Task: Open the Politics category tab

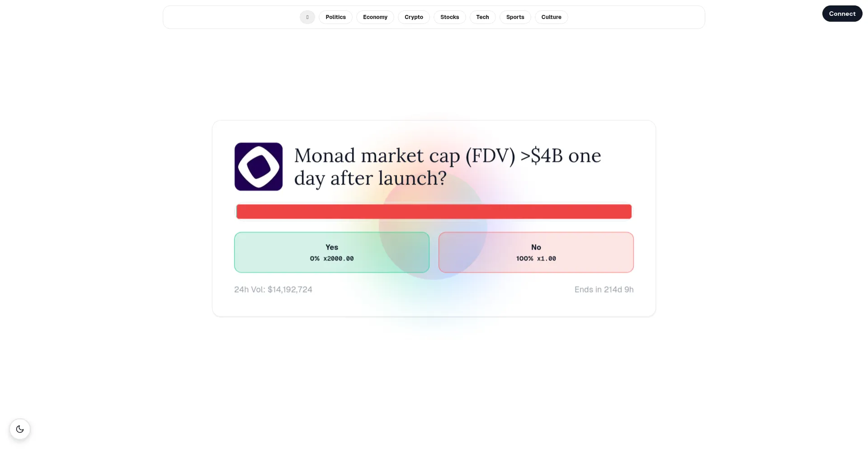Action: 335,17
